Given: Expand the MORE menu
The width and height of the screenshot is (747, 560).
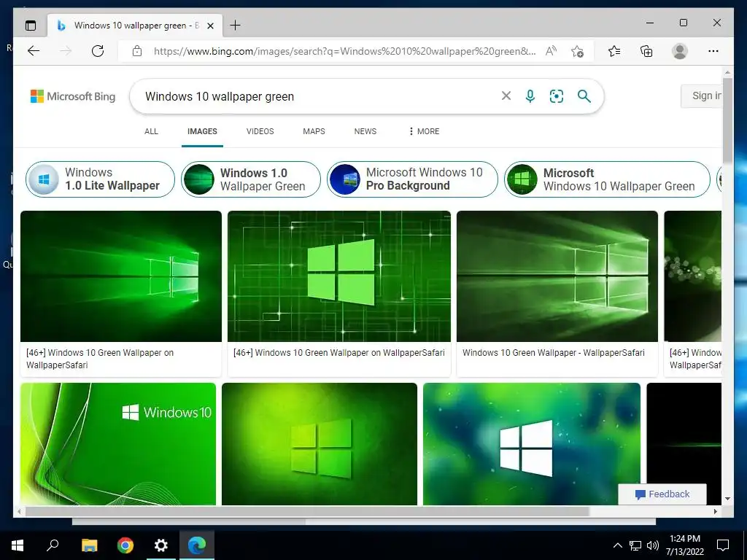Looking at the screenshot, I should point(424,131).
